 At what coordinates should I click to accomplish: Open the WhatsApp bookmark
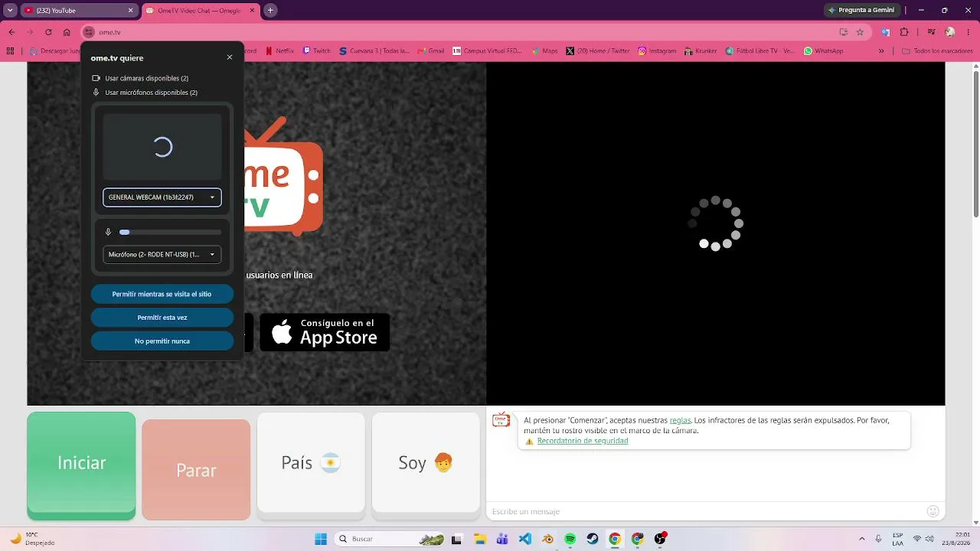[x=824, y=51]
